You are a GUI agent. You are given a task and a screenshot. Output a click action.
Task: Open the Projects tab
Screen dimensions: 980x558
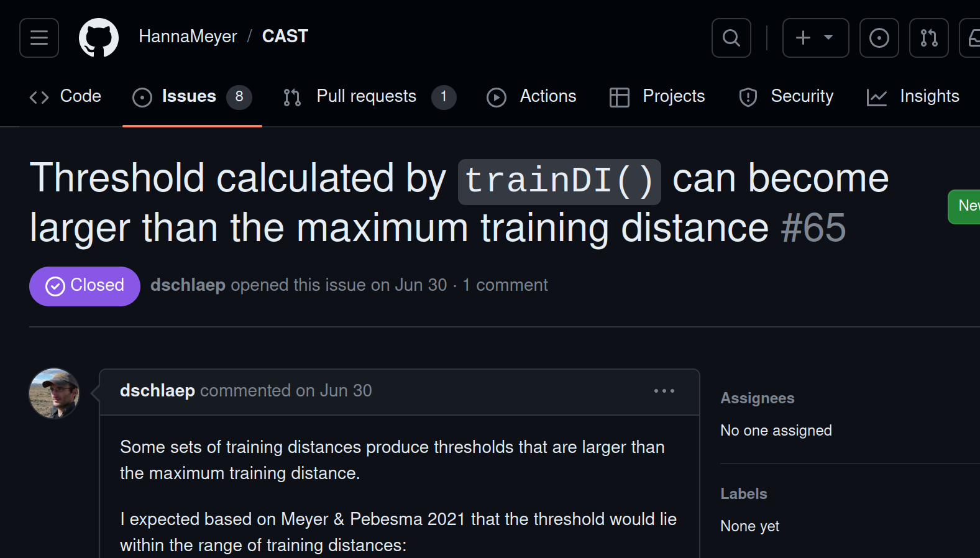pyautogui.click(x=657, y=96)
